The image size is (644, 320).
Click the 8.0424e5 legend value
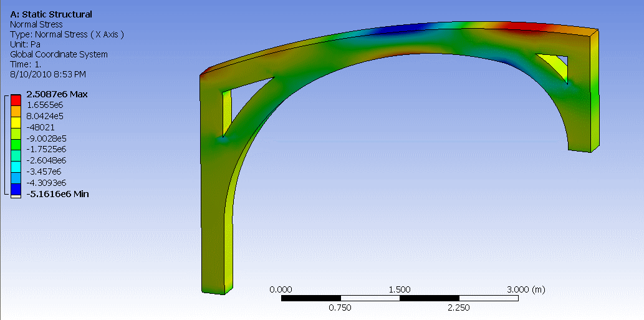45,116
